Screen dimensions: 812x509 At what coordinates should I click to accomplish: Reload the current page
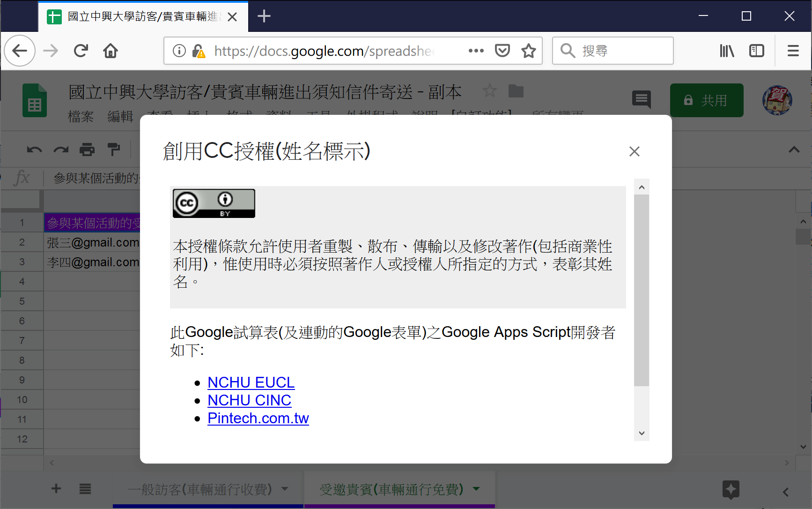[x=81, y=51]
